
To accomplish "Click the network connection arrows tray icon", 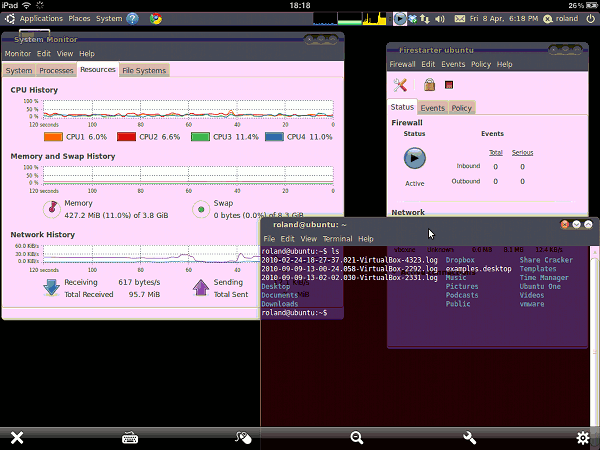I will 424,18.
